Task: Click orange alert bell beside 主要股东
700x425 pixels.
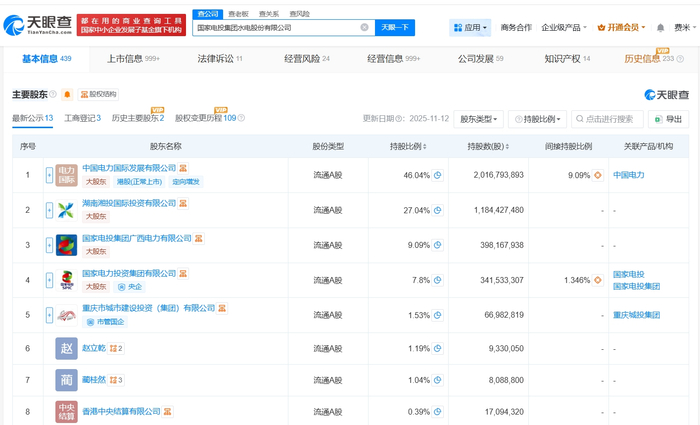Action: click(x=67, y=94)
